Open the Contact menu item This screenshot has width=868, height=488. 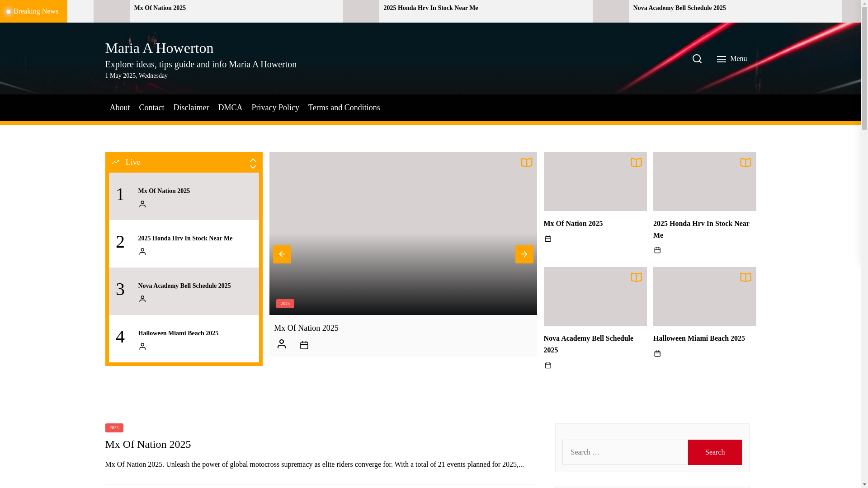click(x=151, y=108)
